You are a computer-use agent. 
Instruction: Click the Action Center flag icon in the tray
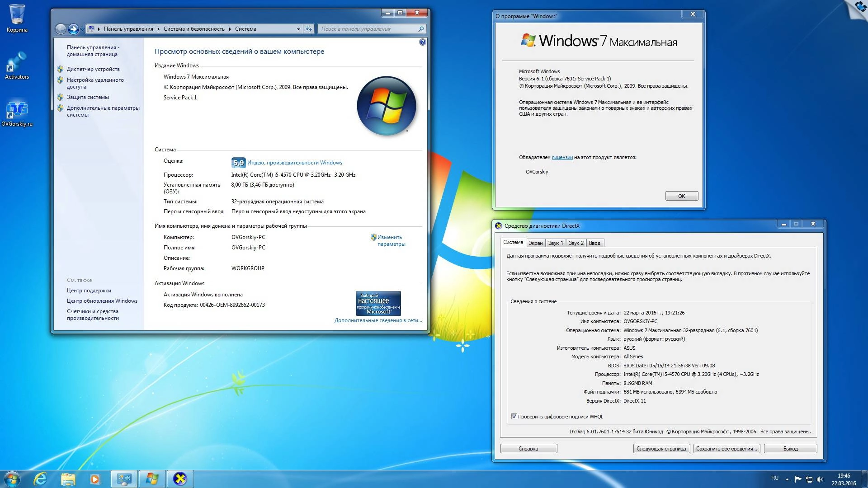tap(797, 479)
